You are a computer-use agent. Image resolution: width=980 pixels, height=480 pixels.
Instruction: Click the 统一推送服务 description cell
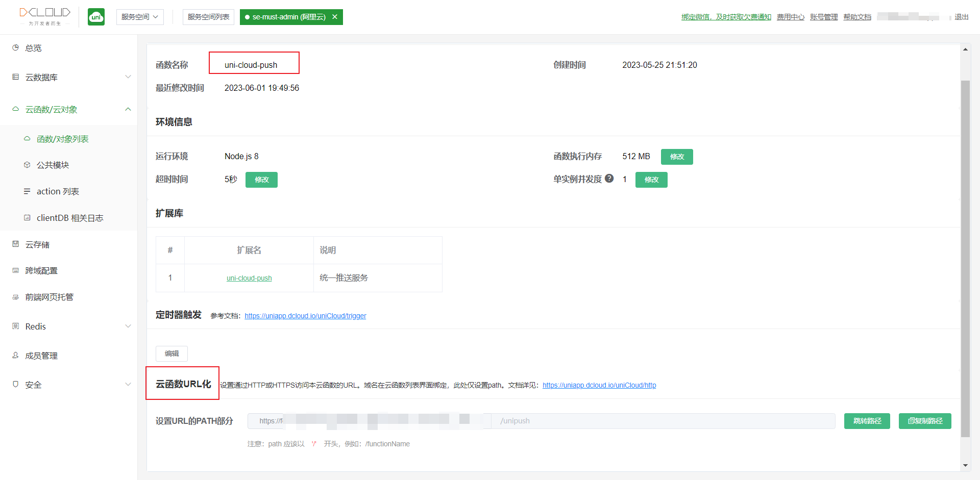378,278
